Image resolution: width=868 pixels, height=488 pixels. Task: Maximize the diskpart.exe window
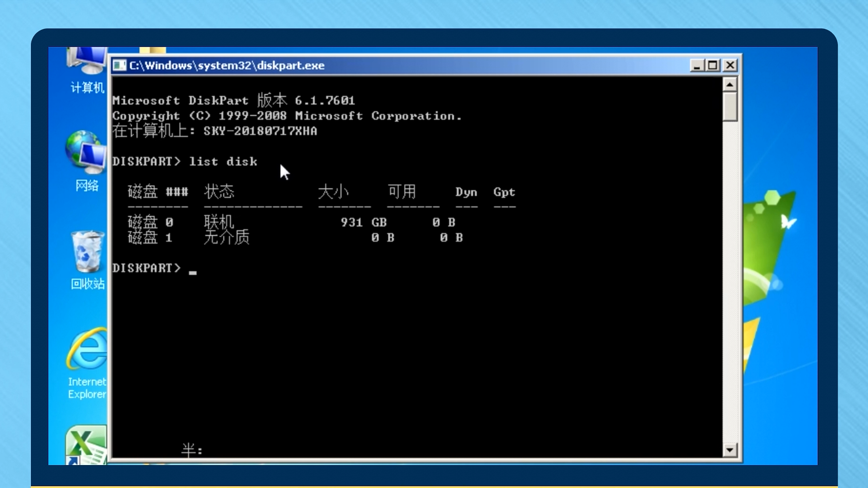click(x=713, y=65)
